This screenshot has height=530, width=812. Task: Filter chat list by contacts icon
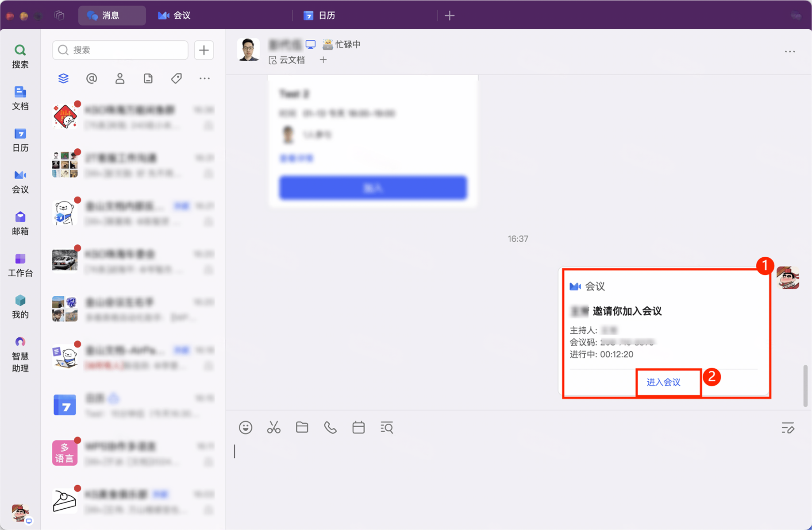pos(120,78)
